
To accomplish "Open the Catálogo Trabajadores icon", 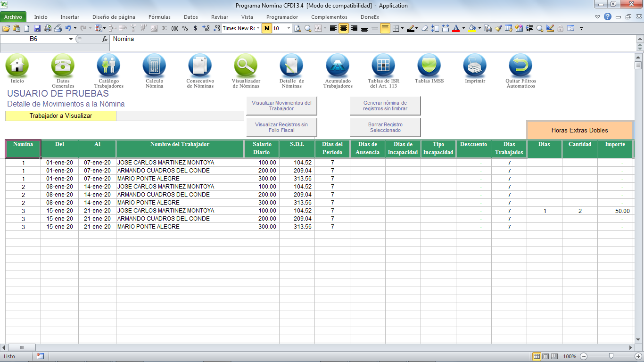I will 108,66.
